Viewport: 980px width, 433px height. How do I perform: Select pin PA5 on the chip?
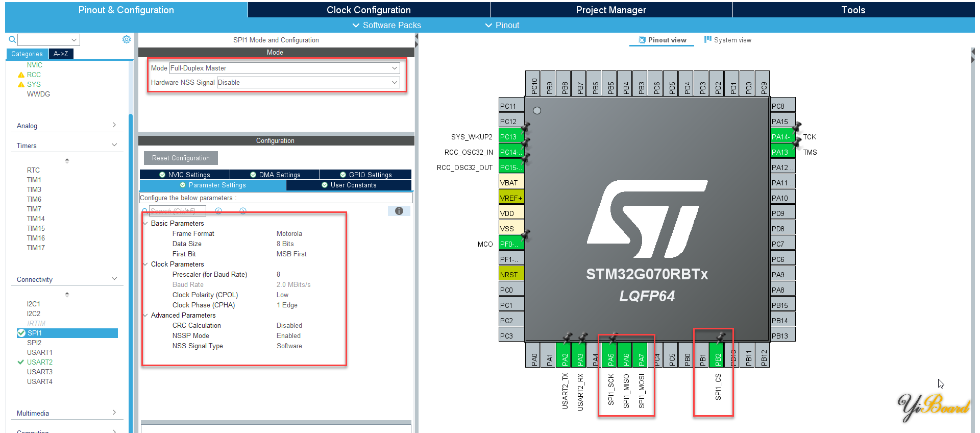tap(610, 354)
